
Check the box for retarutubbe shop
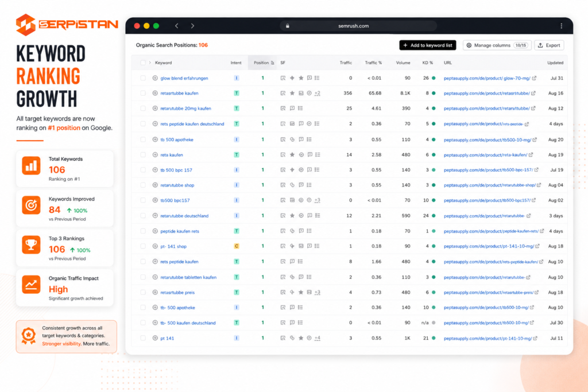143,185
